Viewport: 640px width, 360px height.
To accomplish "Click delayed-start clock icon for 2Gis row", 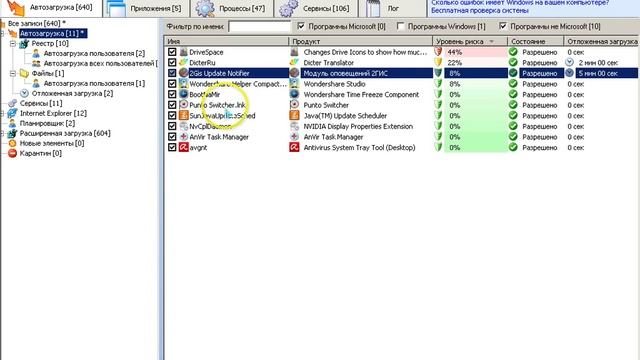I will [x=569, y=73].
